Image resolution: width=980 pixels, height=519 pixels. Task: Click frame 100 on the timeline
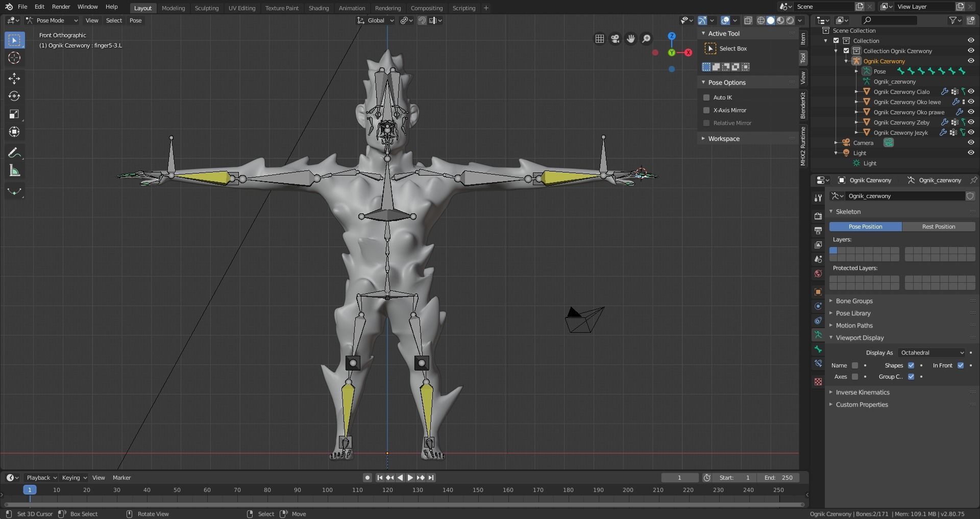(327, 490)
